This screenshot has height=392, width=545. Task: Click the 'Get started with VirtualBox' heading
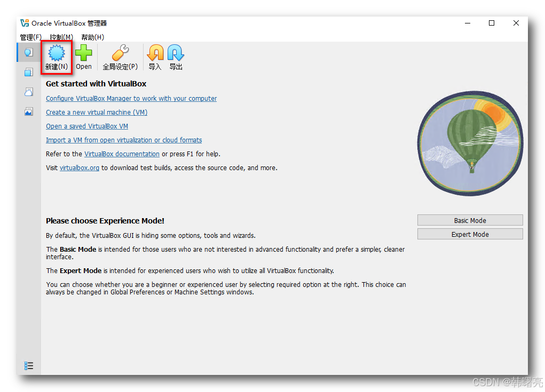(96, 84)
